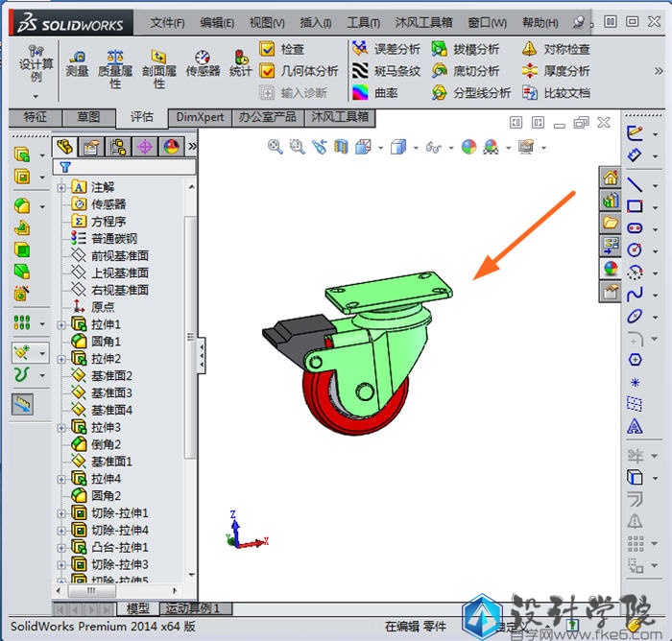Click the appearance color sphere in view toolbar
672x641 pixels.
coord(468,147)
